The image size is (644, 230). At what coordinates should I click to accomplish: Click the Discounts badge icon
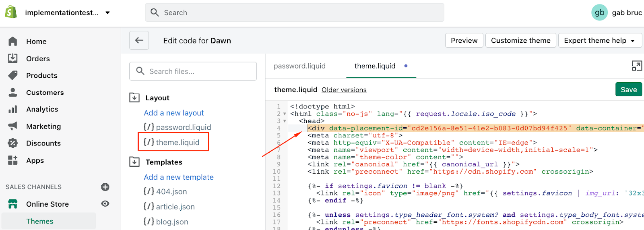[x=13, y=143]
